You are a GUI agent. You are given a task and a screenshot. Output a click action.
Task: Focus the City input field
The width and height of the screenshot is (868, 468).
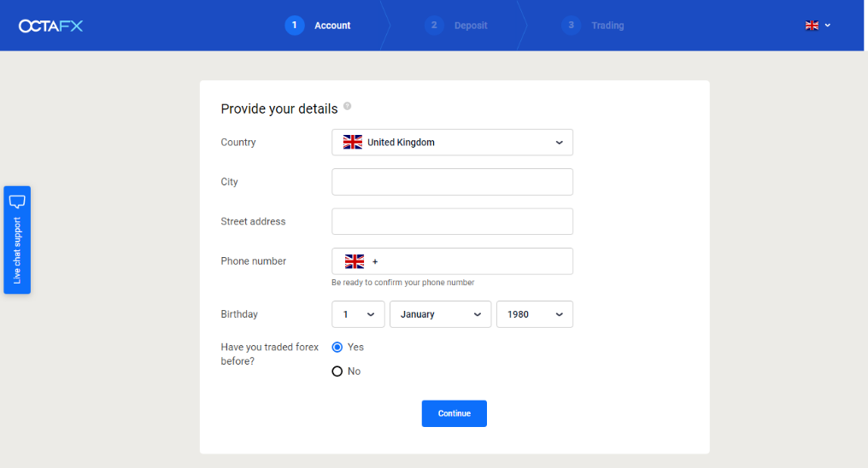pos(452,182)
